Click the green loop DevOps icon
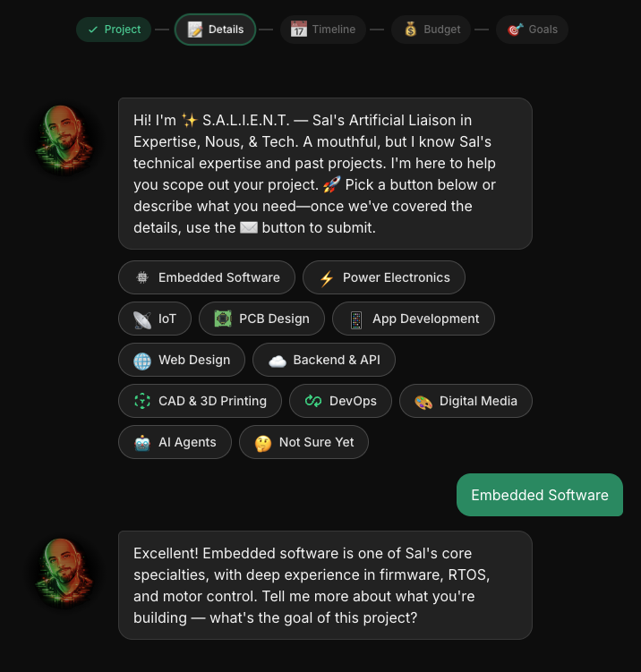This screenshot has height=672, width=641. [x=313, y=401]
